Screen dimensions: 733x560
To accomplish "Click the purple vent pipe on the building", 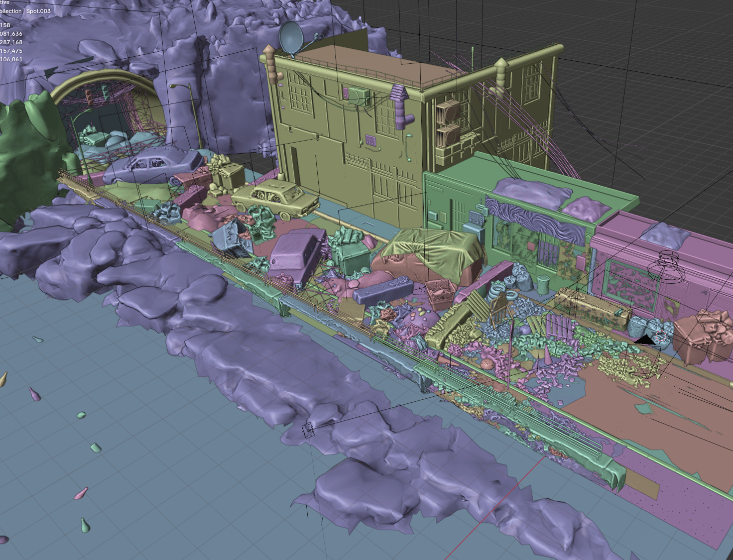I will (x=400, y=107).
